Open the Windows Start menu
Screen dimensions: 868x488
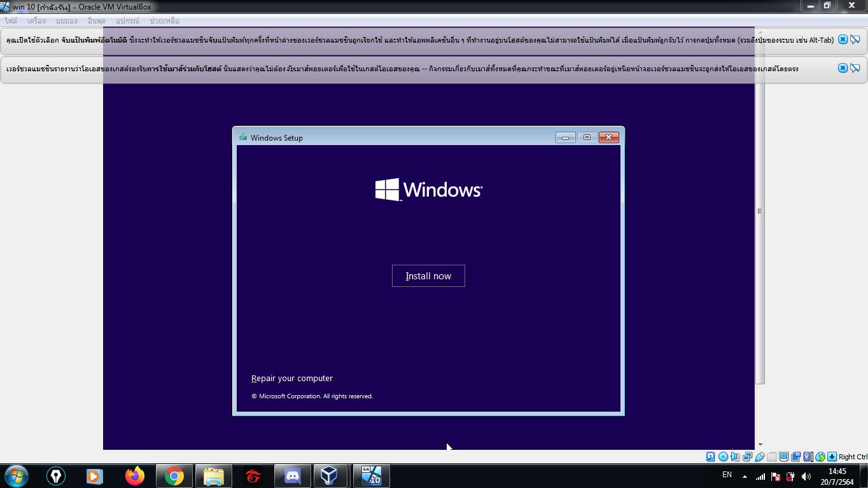pos(17,476)
